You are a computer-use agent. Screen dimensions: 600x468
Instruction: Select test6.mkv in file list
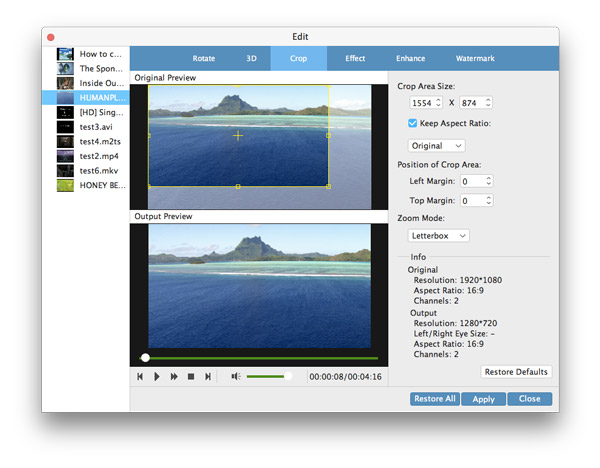click(86, 171)
